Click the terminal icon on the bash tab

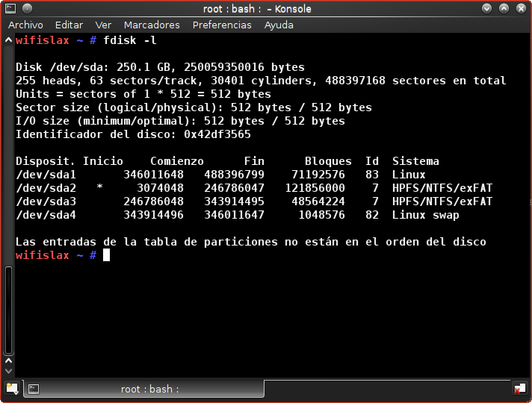pos(34,389)
